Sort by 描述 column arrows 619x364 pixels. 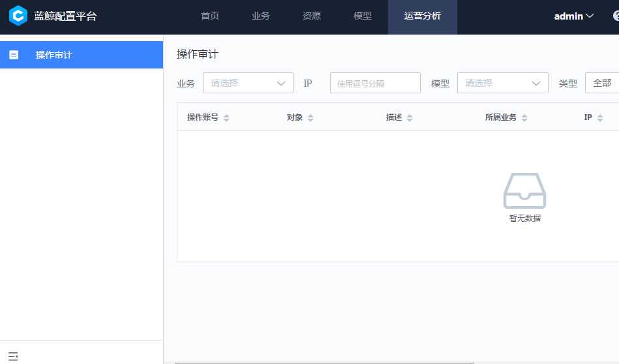[x=410, y=118]
